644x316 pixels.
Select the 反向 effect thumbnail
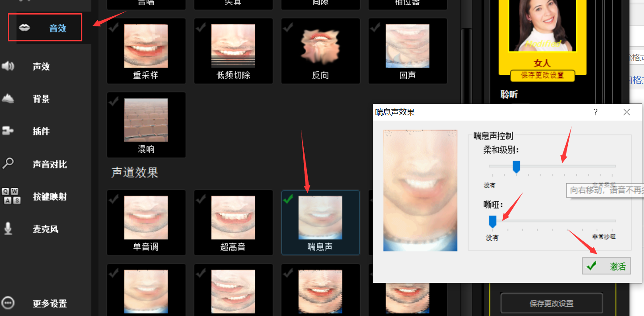tap(320, 46)
